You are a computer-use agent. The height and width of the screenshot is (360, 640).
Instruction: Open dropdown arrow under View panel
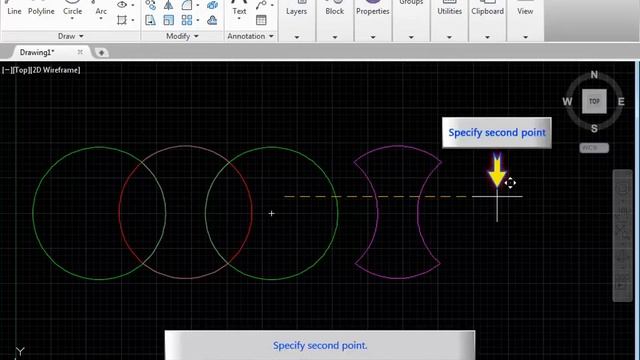525,37
